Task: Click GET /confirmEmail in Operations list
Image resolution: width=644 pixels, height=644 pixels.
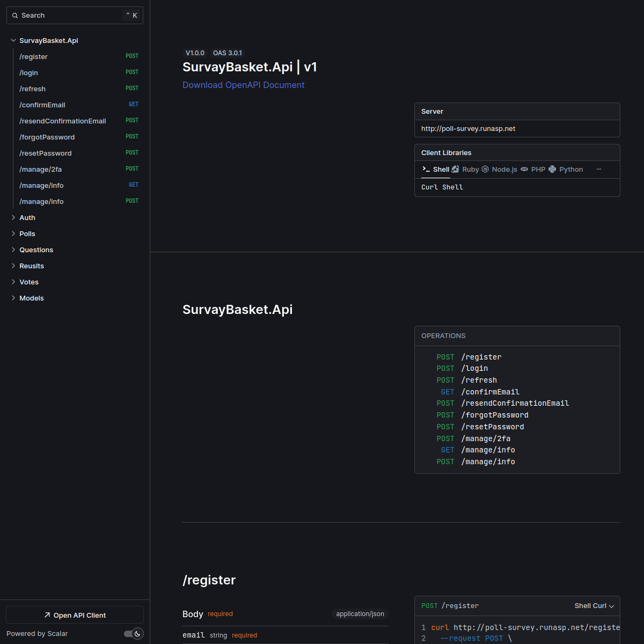Action: coord(480,392)
